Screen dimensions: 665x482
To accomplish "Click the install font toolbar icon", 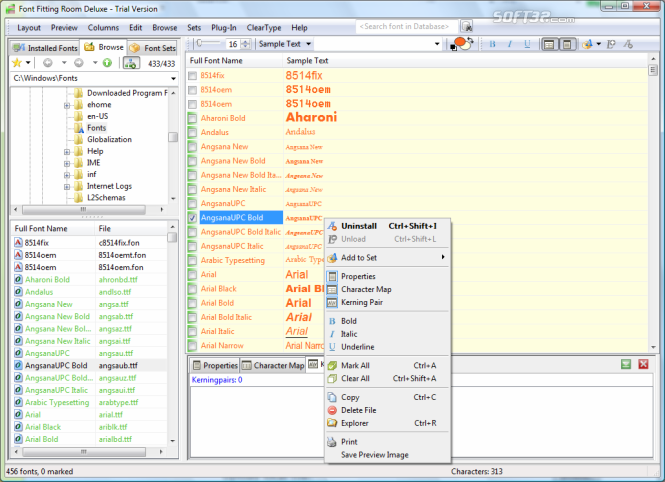I will (x=629, y=44).
